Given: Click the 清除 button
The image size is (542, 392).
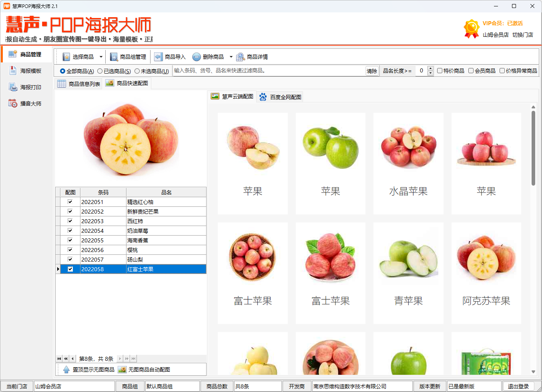Looking at the screenshot, I should 371,71.
